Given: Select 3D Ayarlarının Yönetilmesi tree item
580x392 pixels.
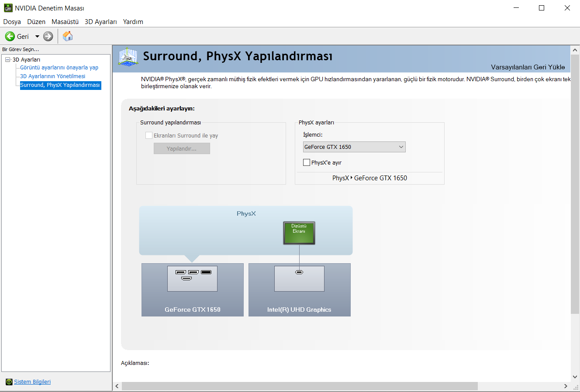Looking at the screenshot, I should 53,76.
